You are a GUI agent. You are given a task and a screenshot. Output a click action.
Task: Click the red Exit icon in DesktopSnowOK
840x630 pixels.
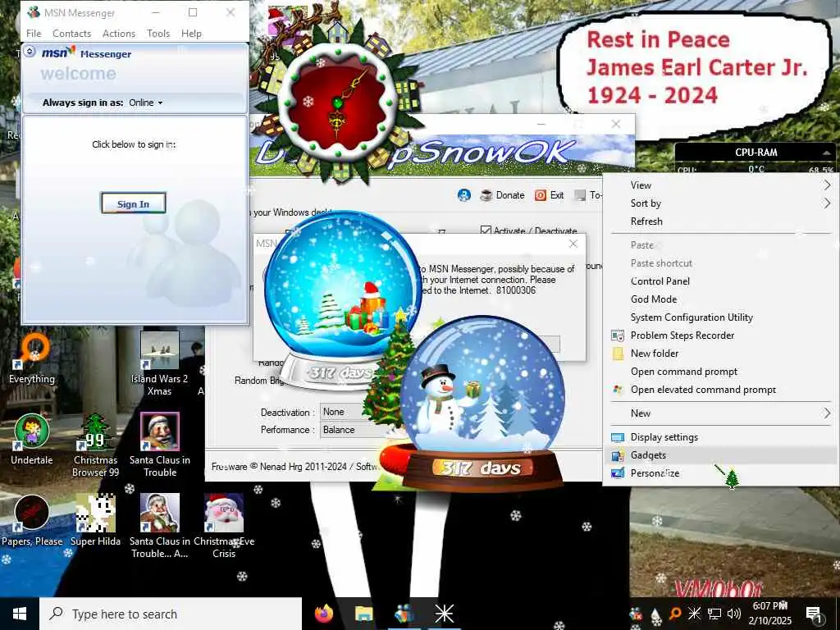pos(541,195)
